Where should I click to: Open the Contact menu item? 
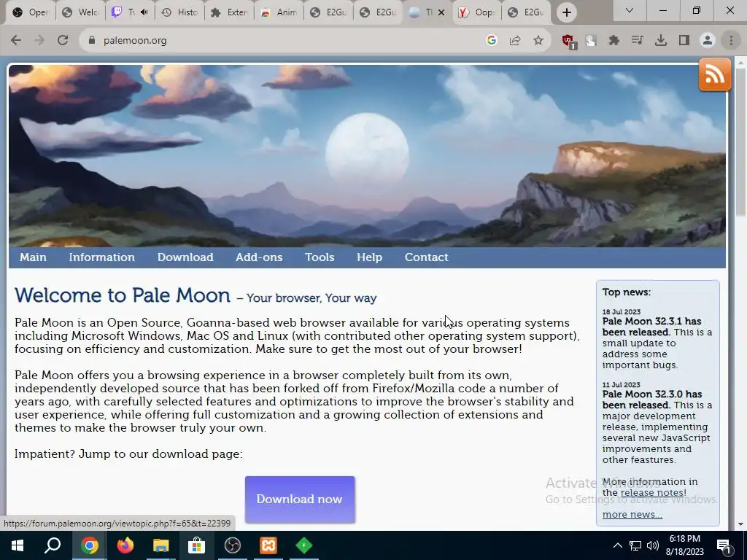426,257
